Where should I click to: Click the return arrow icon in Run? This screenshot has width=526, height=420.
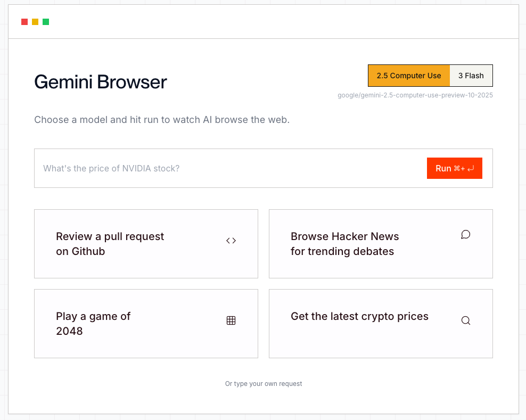coord(471,168)
